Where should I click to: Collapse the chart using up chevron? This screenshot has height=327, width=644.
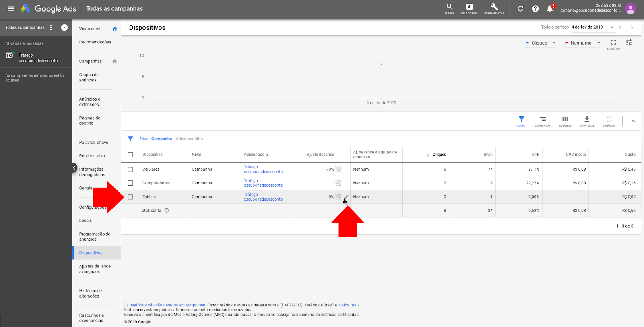(x=633, y=121)
